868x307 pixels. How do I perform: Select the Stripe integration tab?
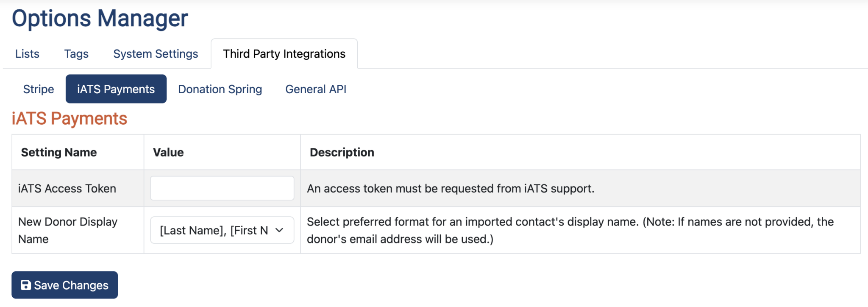(x=38, y=89)
